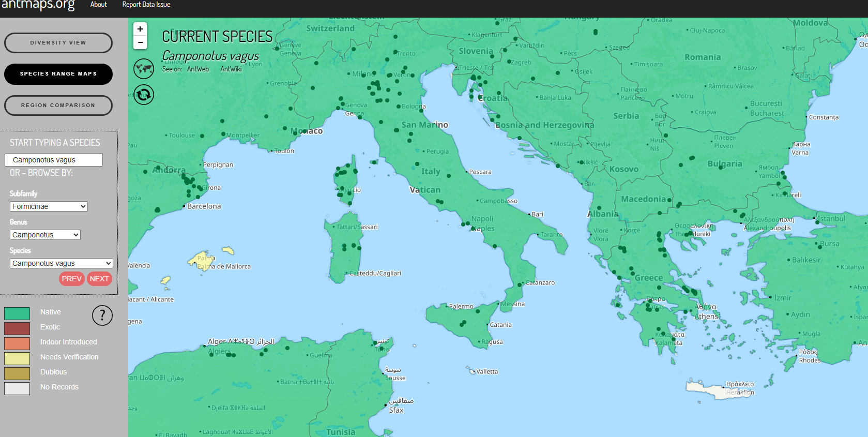Expand the Genus dropdown showing Camponotus
868x437 pixels.
pos(45,235)
